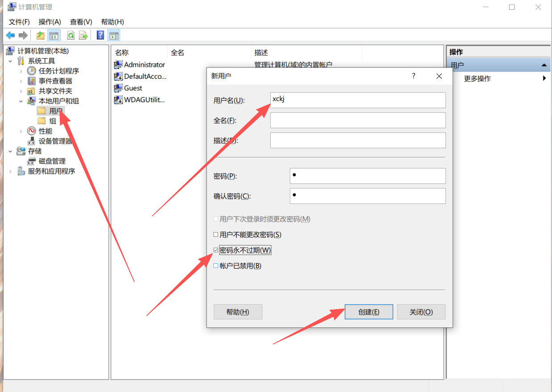The image size is (552, 392).
Task: Uncheck 密码永不过期 checkbox
Action: coord(216,250)
